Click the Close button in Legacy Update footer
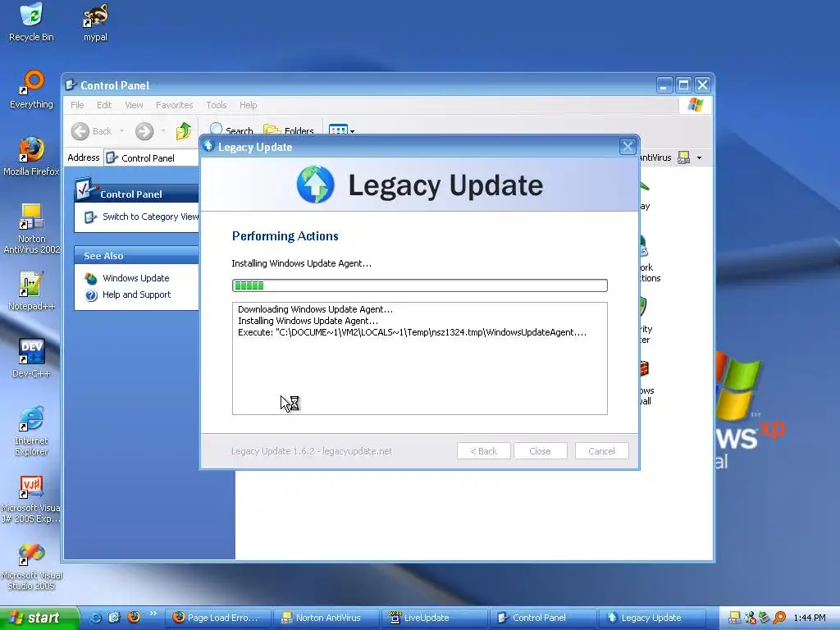This screenshot has height=630, width=840. pyautogui.click(x=540, y=451)
